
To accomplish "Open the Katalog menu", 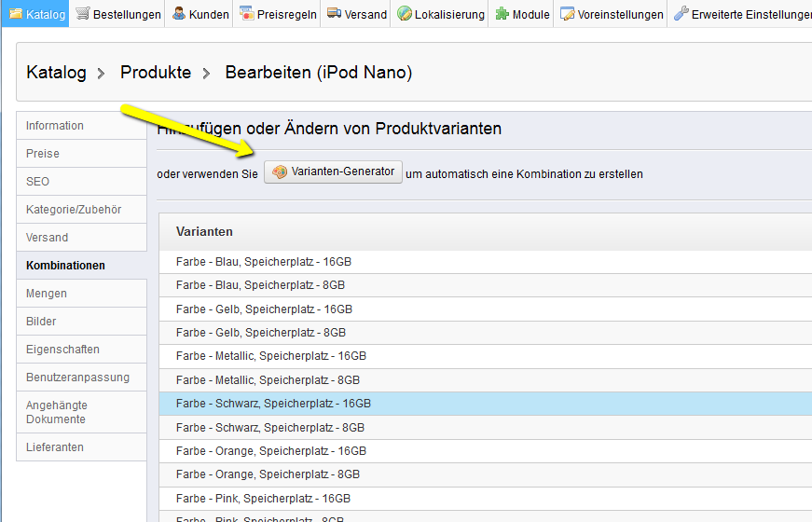I will tap(35, 13).
